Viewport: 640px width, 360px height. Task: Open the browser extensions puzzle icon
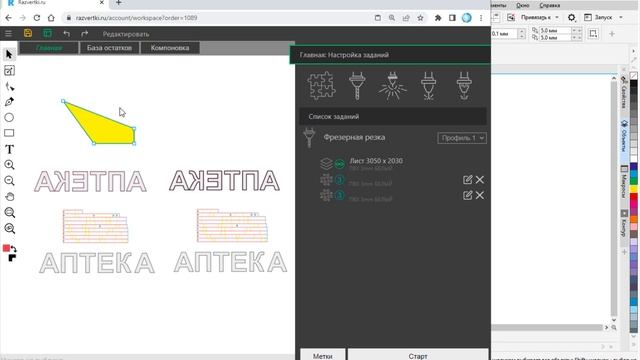tap(438, 18)
